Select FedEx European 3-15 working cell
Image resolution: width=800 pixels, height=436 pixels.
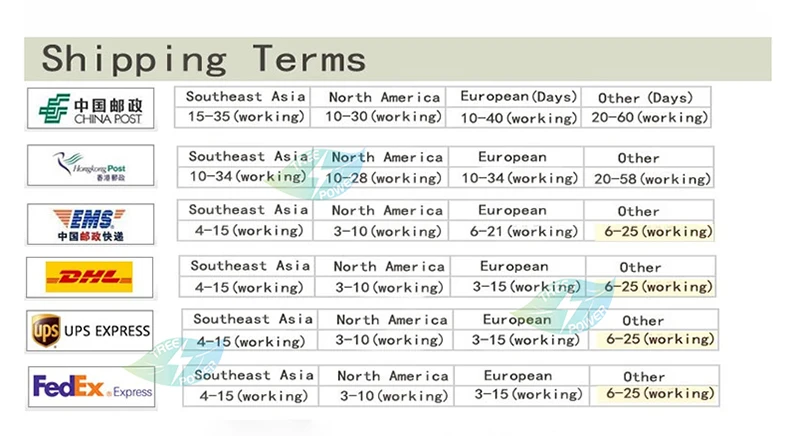pos(522,395)
